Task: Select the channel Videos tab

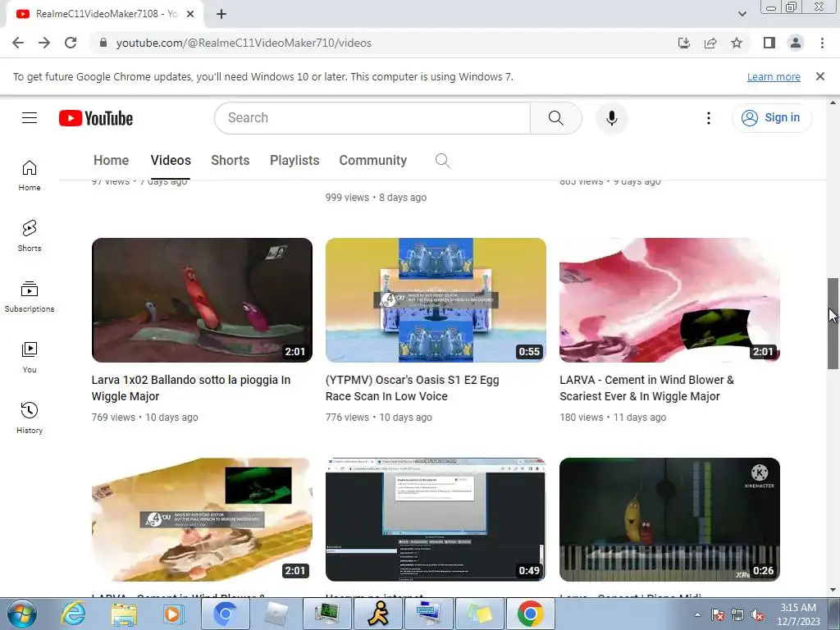Action: point(171,160)
